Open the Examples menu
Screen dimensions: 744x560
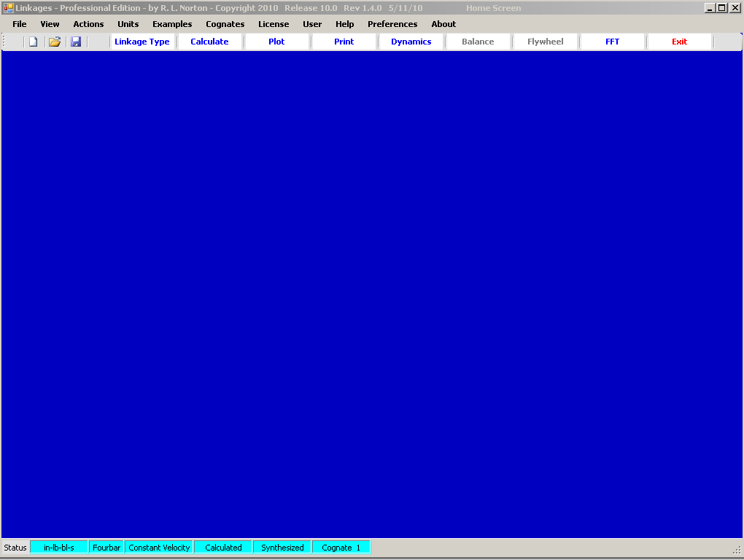[172, 24]
